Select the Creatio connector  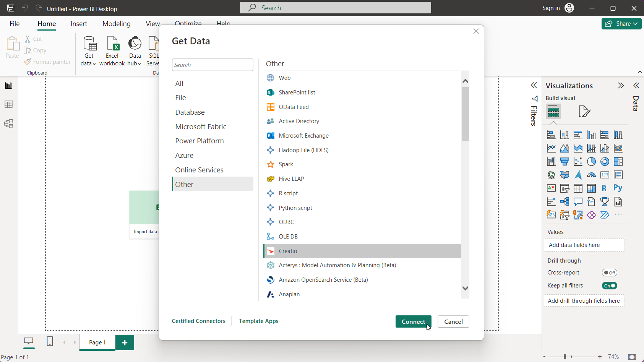point(362,251)
